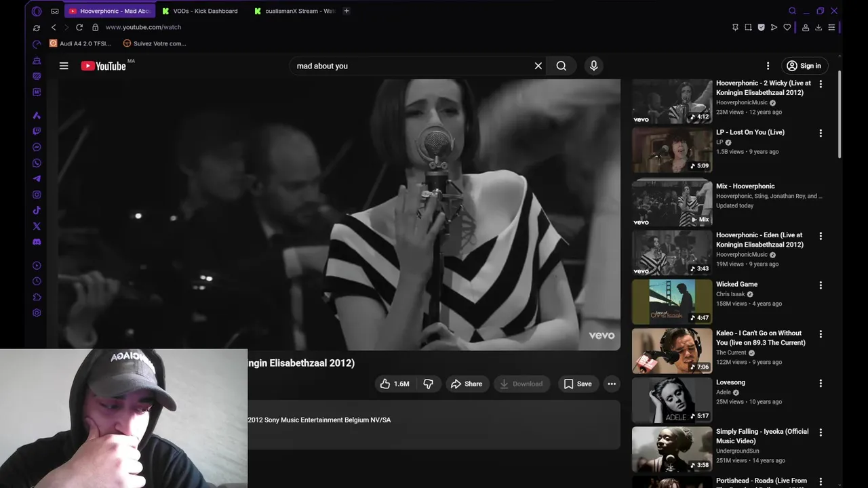Go back with the back arrow
Viewport: 868px width, 488px height.
[54, 27]
